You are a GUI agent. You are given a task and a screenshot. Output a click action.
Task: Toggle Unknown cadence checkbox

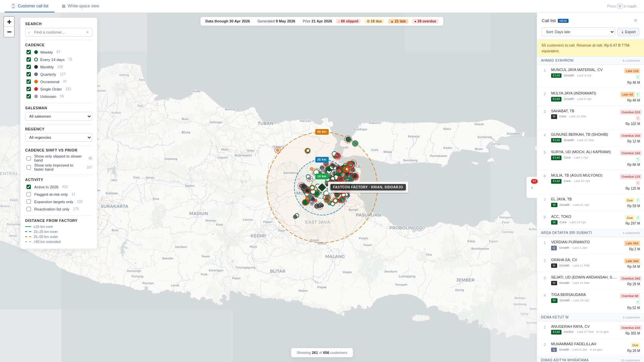(29, 97)
